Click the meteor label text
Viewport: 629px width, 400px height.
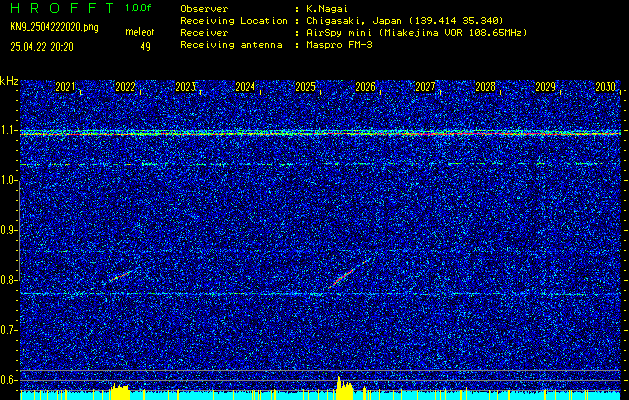click(140, 32)
